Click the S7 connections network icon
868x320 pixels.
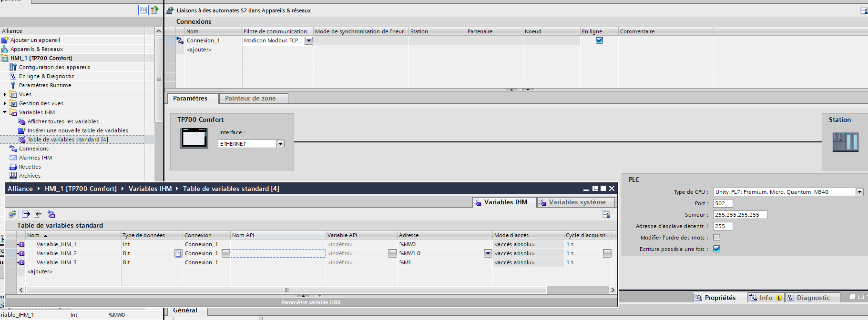point(170,10)
